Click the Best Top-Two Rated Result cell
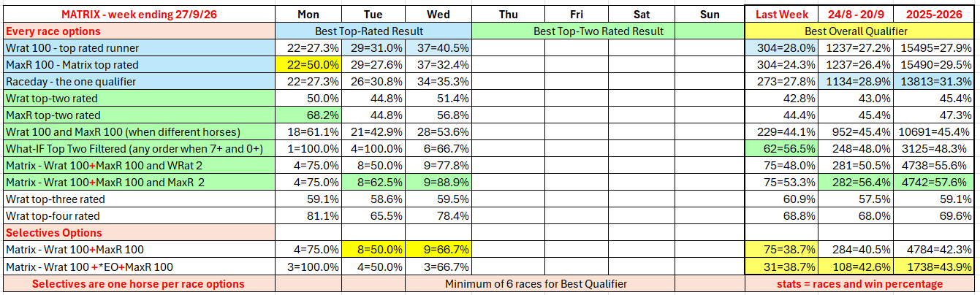The height and width of the screenshot is (295, 980). 609,31
